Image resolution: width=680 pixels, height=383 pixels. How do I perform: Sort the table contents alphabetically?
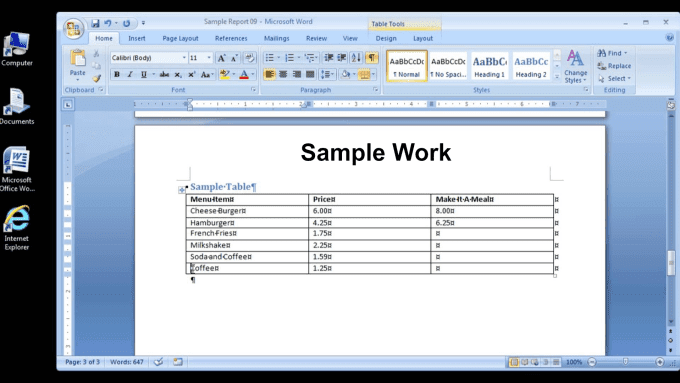356,58
